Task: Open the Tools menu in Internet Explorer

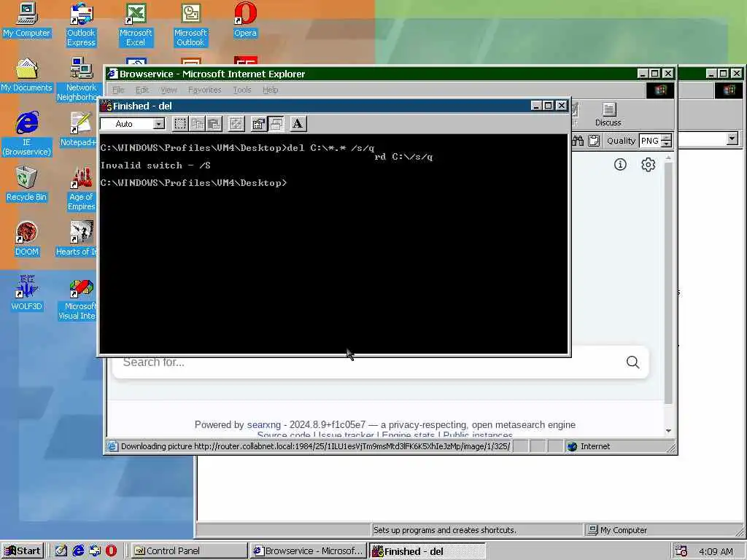Action: [242, 90]
